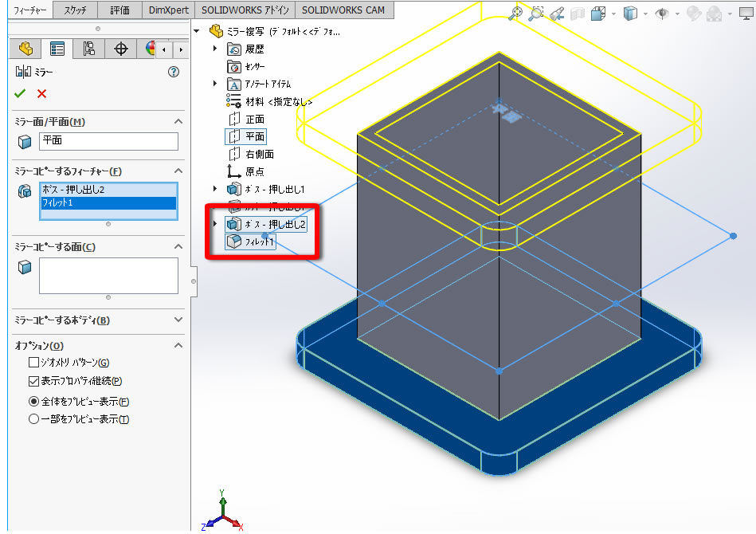Click Zoom to Area icon
The height and width of the screenshot is (534, 756).
pos(536,13)
